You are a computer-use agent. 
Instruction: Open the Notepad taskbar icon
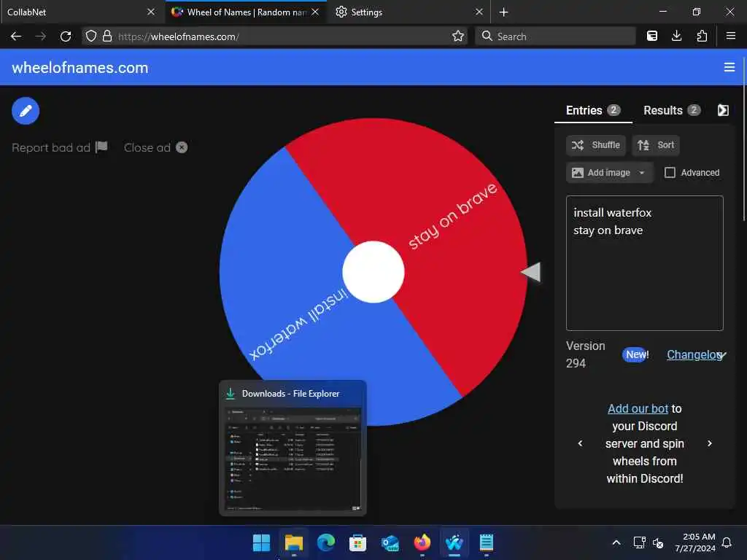[487, 542]
